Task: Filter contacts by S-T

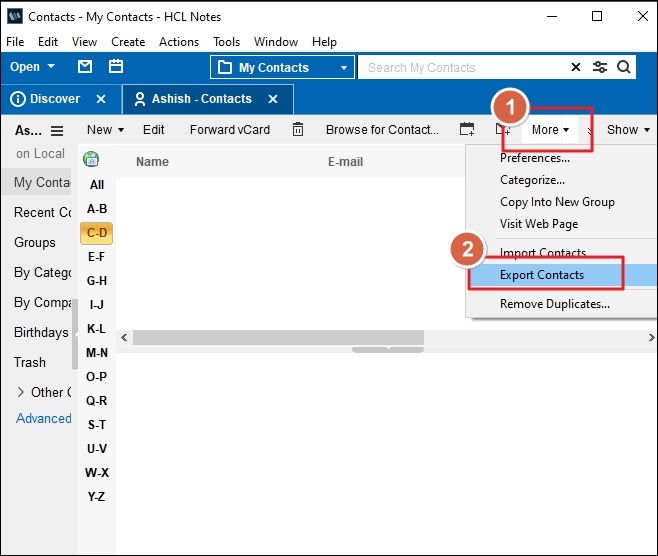Action: [x=97, y=425]
